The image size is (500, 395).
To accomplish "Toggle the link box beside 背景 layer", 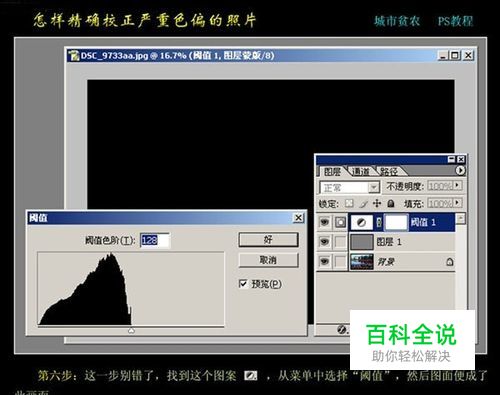I will point(340,262).
